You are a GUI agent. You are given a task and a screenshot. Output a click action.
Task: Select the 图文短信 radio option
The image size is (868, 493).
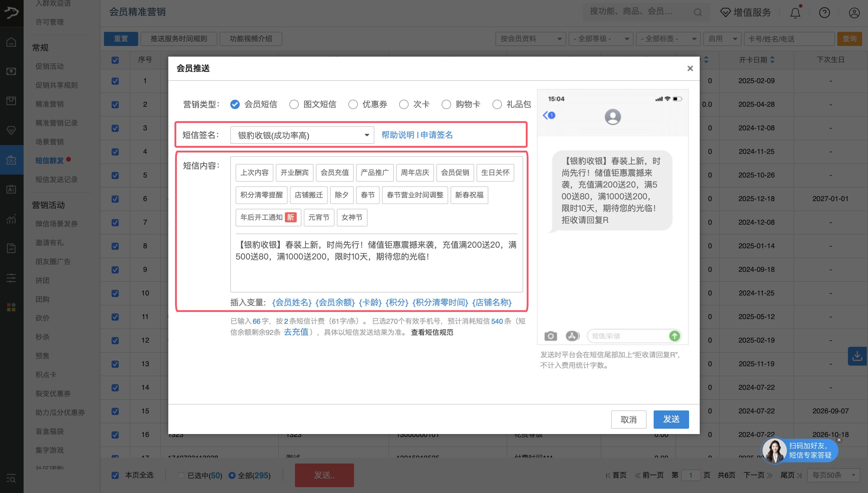294,104
